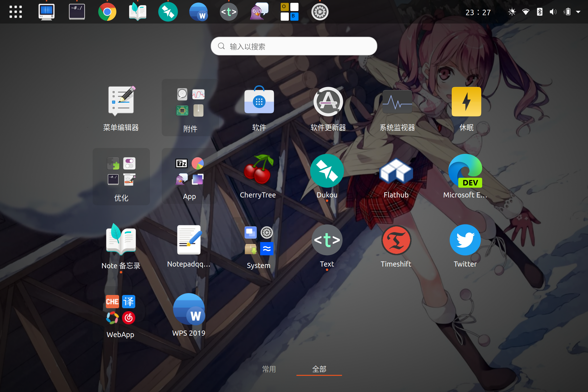The width and height of the screenshot is (588, 392).
Task: Switch to the 常用 tab
Action: pyautogui.click(x=269, y=369)
